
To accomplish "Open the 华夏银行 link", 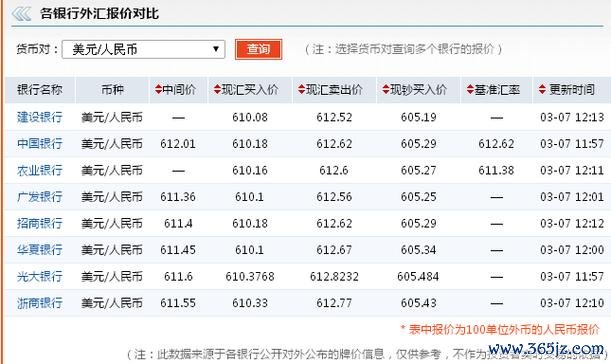I will [x=40, y=250].
